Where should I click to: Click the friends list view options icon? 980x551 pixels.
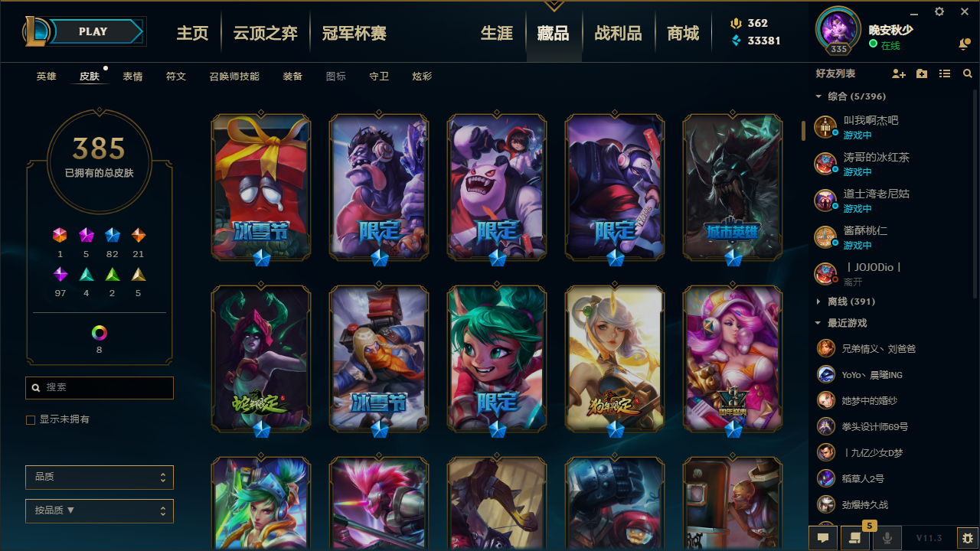click(945, 73)
